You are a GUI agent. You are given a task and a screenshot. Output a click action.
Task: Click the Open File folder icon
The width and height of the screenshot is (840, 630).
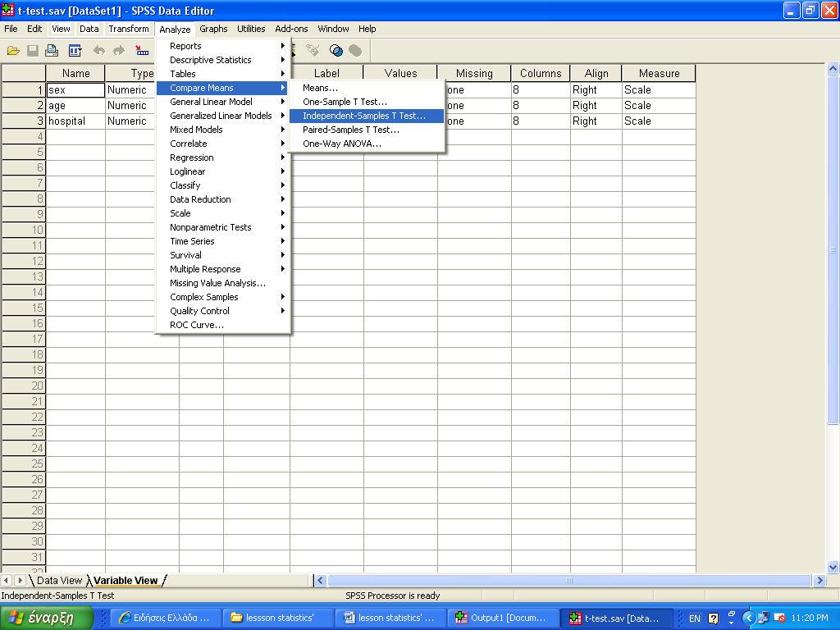[x=13, y=51]
